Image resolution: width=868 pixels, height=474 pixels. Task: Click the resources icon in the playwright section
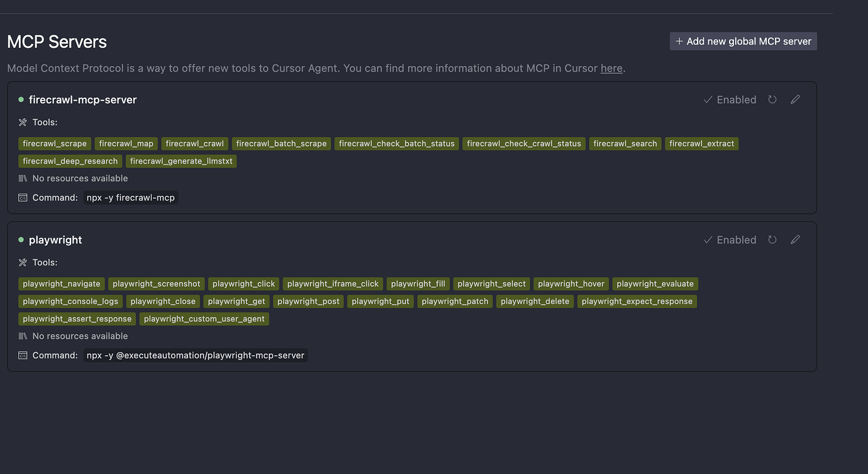(22, 336)
